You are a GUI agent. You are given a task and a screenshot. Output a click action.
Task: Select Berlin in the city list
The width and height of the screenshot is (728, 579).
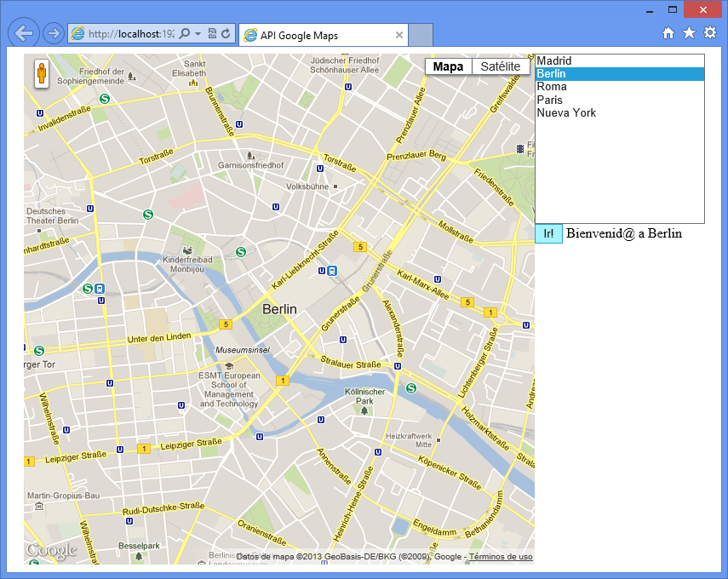620,74
